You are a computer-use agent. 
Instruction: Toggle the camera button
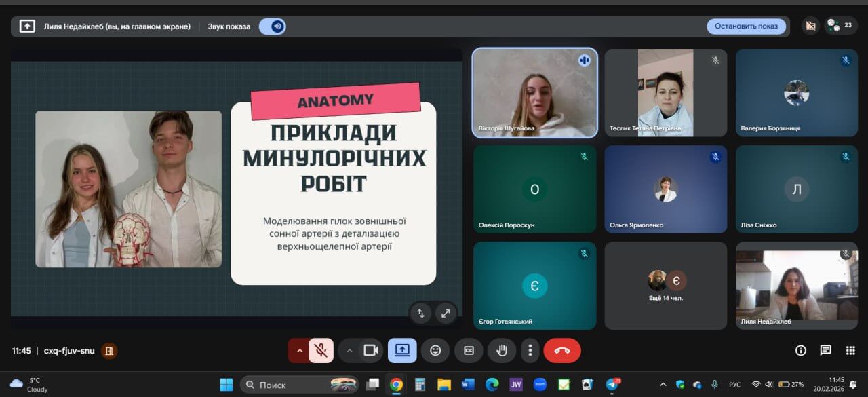point(370,350)
